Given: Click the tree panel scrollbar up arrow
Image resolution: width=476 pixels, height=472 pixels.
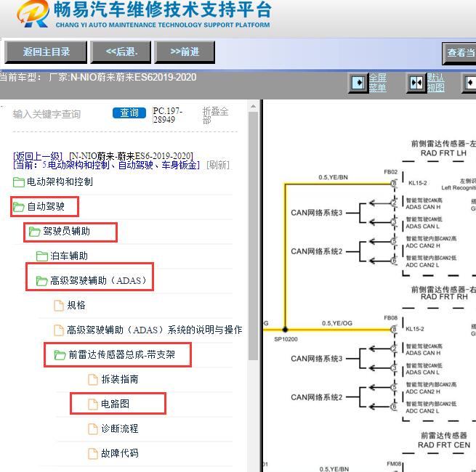Looking at the screenshot, I should pyautogui.click(x=253, y=107).
